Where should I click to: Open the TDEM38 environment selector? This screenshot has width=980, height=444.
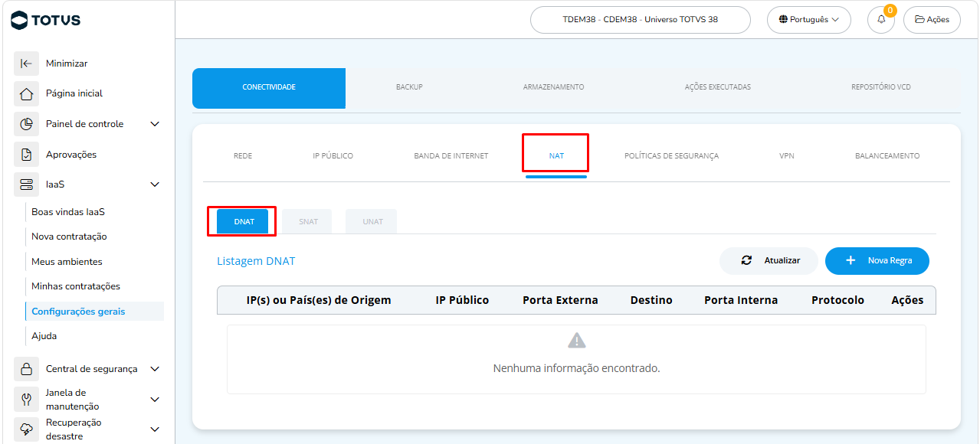pyautogui.click(x=641, y=20)
